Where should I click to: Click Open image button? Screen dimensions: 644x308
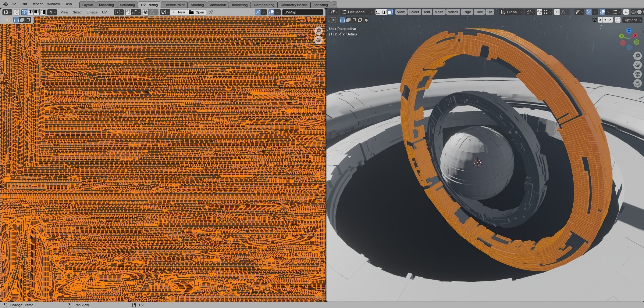197,12
